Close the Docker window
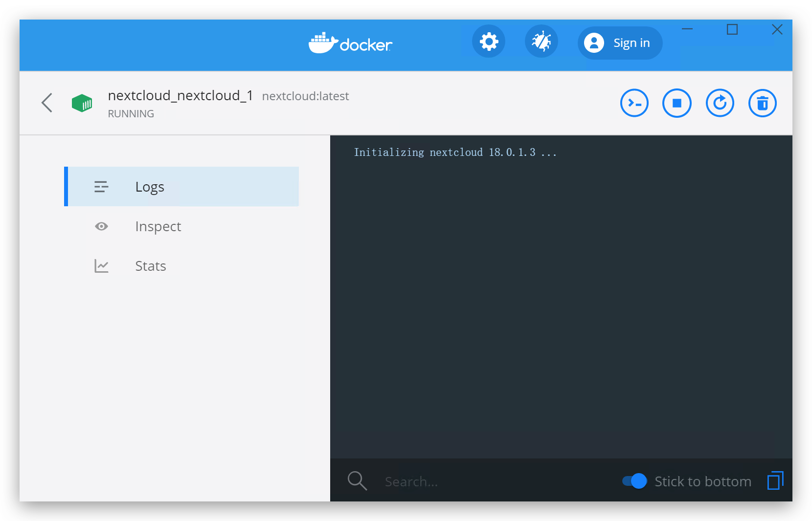 click(777, 29)
